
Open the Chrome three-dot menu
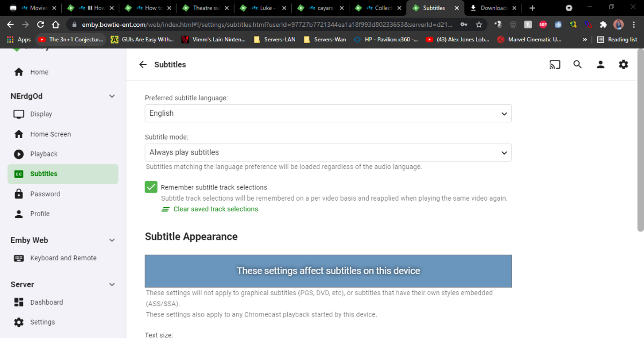(634, 25)
